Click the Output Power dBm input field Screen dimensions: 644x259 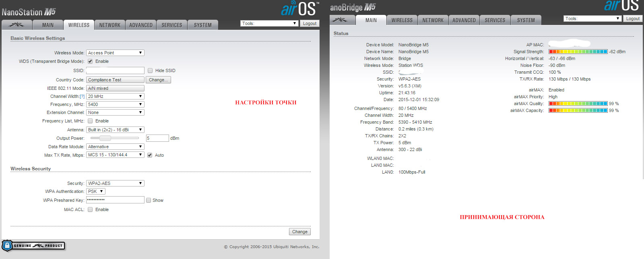click(x=157, y=138)
